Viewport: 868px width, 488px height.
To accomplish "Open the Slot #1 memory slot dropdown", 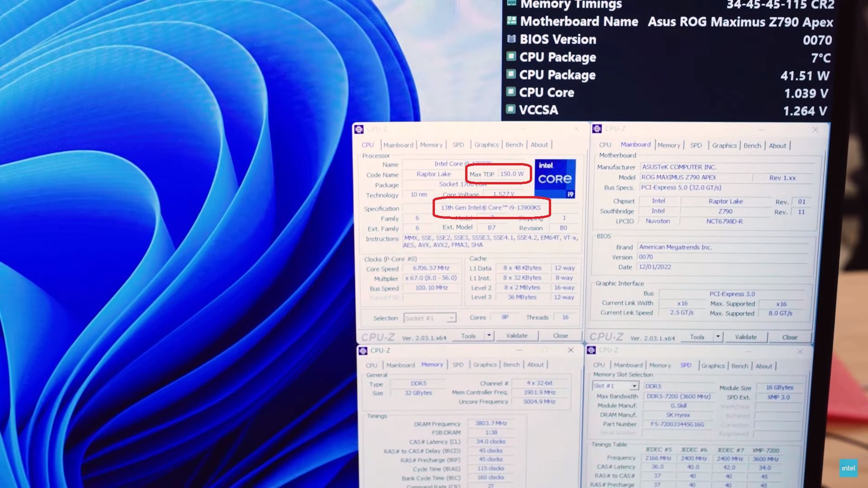I will coord(615,386).
